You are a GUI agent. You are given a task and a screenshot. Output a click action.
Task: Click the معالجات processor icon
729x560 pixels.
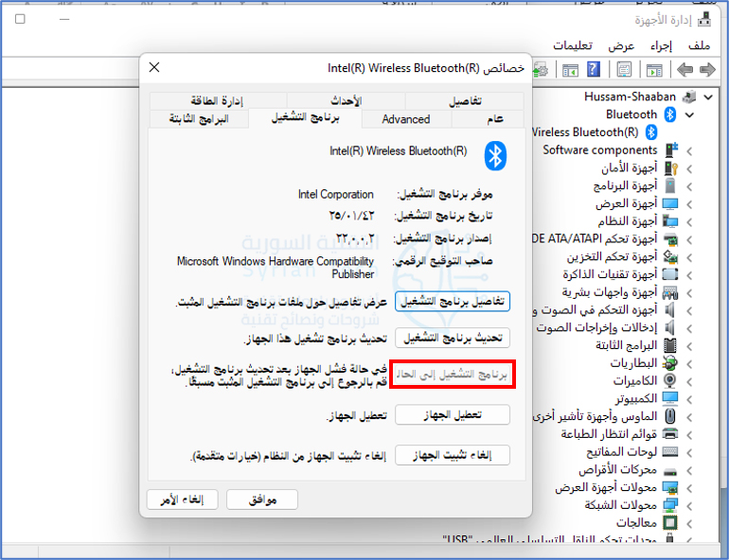[x=670, y=523]
